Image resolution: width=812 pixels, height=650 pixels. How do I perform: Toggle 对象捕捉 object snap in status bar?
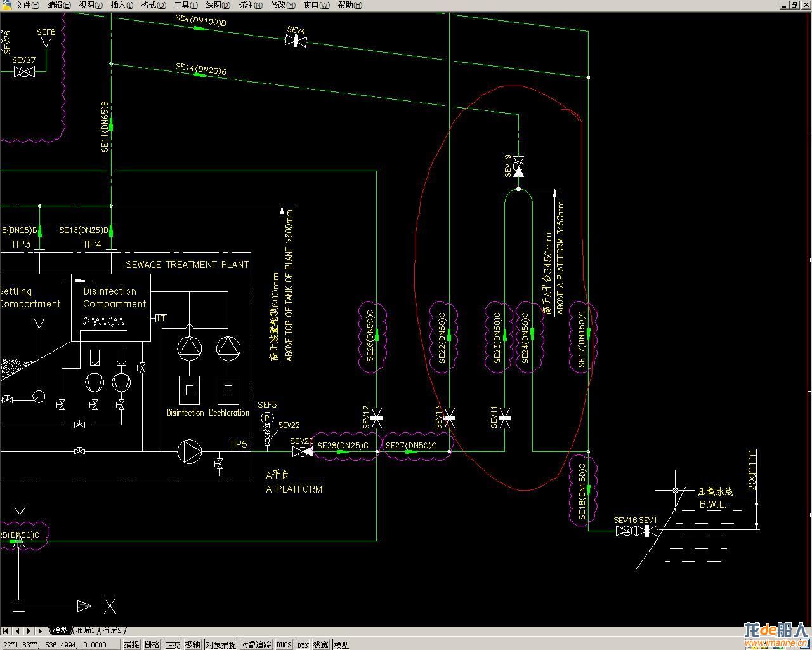pos(221,644)
